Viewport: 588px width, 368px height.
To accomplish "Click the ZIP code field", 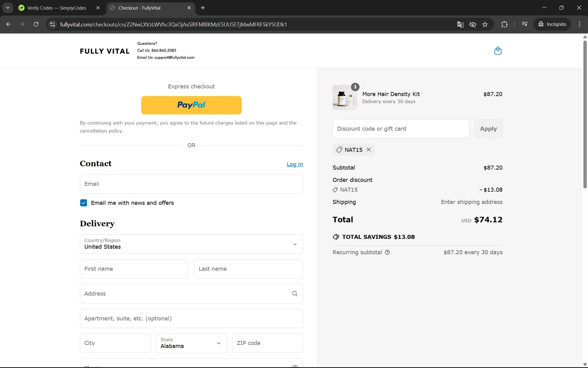I will [x=267, y=343].
